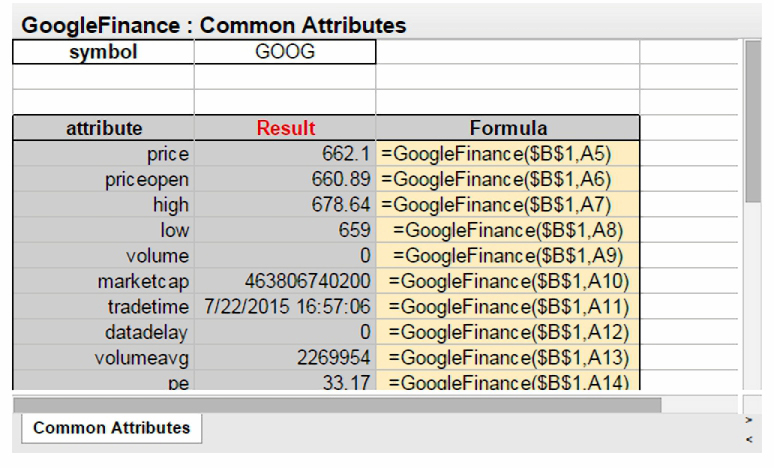This screenshot has height=468, width=774.
Task: Click the sheet tab scroll right arrow
Action: pos(749,420)
